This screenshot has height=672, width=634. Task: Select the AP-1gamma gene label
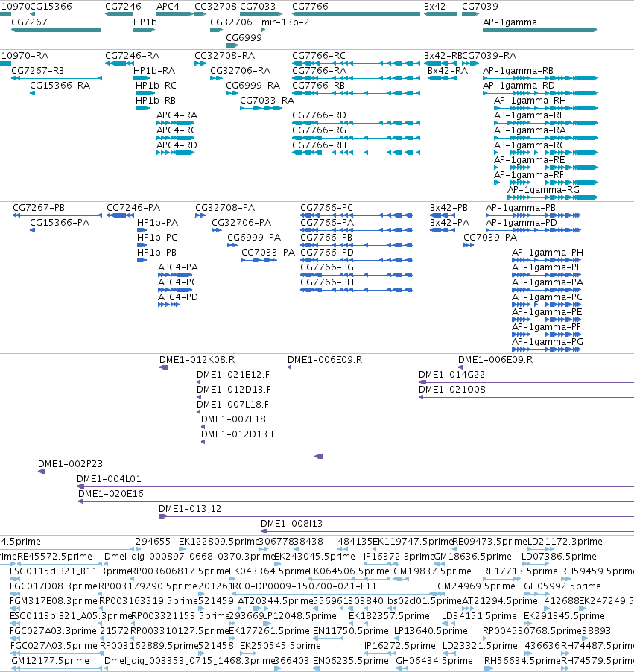510,22
